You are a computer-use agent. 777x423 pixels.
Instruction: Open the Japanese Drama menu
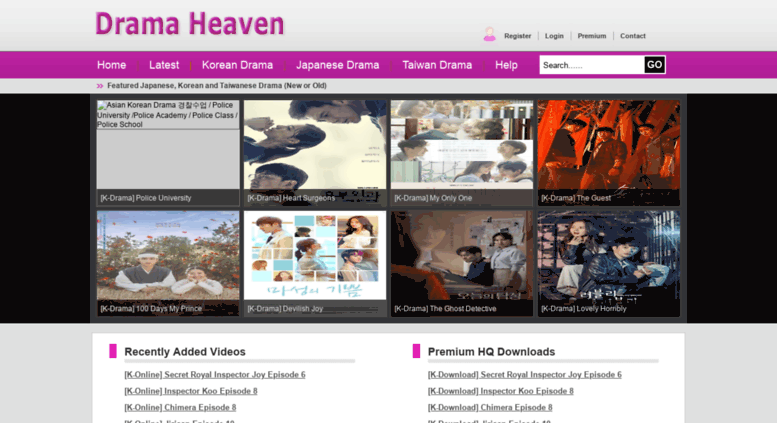point(337,65)
